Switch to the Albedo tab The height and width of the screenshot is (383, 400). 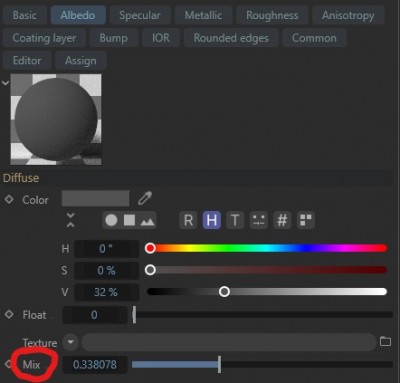coord(78,15)
